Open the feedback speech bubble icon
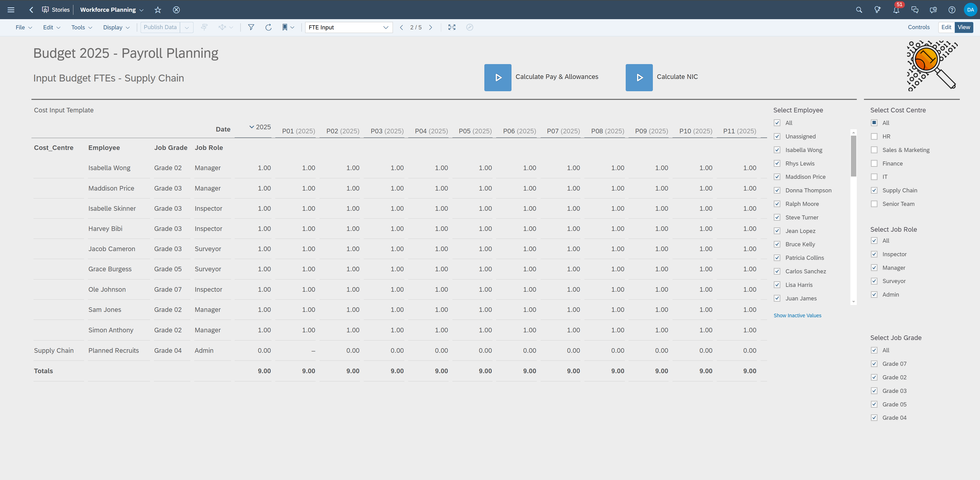980x480 pixels. [933, 10]
